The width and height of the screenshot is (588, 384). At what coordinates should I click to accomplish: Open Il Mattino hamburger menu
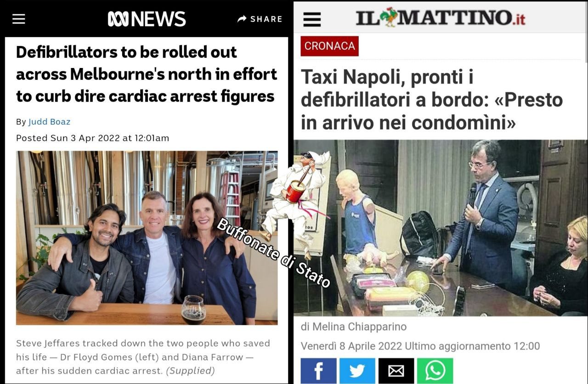(x=312, y=19)
